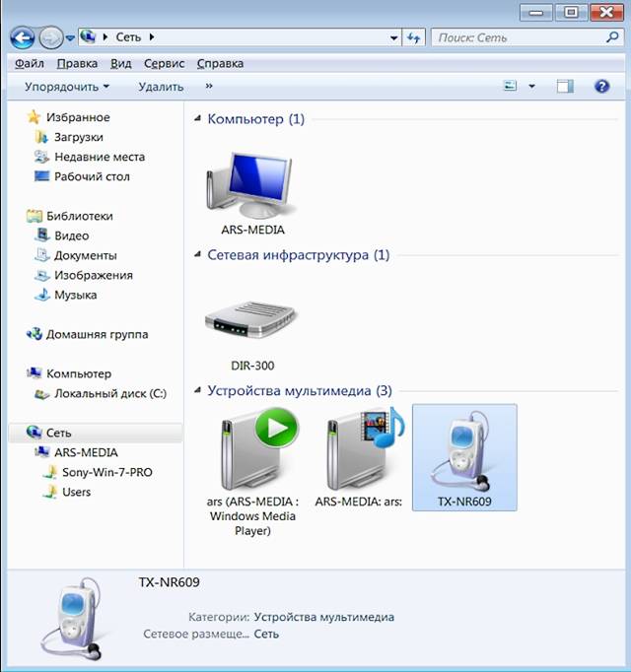The height and width of the screenshot is (672, 631).
Task: Collapse the Устройства мультимедиа group
Action: [x=196, y=391]
